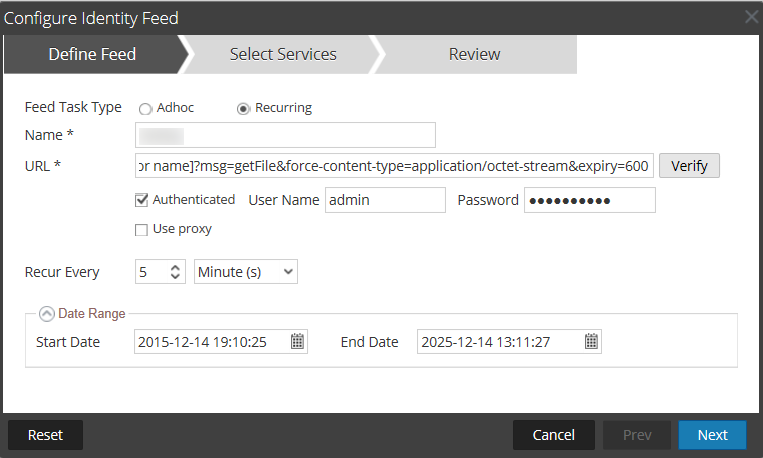Close the Configure Identity Feed dialog
This screenshot has height=458, width=763.
pyautogui.click(x=751, y=17)
